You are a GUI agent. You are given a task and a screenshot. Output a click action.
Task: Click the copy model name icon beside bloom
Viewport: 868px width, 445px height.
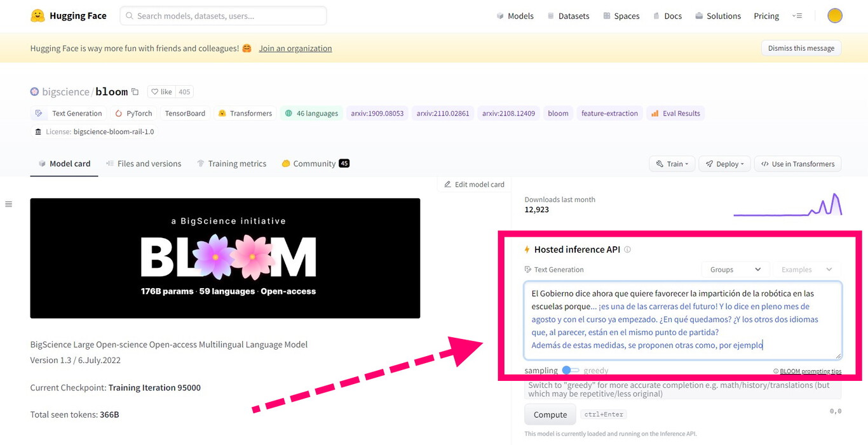pos(135,91)
